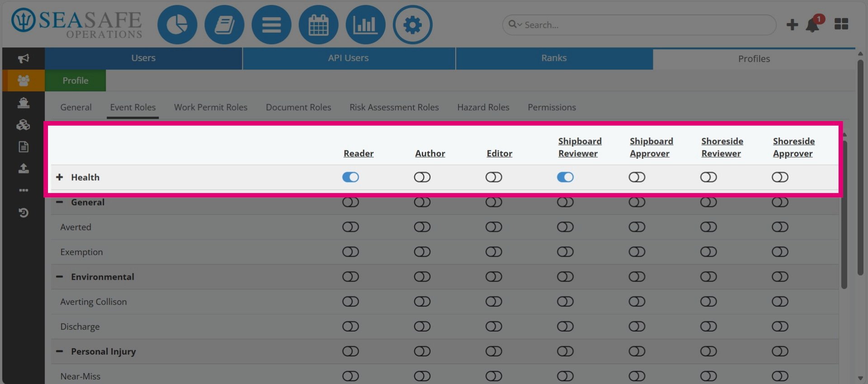Open the Hazard Roles sub-tab
Image resolution: width=868 pixels, height=384 pixels.
(483, 108)
